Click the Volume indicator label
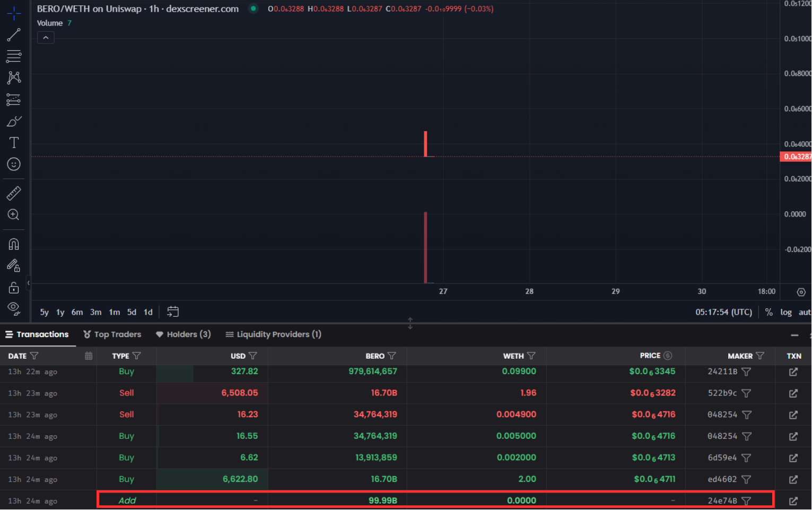Image resolution: width=812 pixels, height=510 pixels. (x=50, y=23)
